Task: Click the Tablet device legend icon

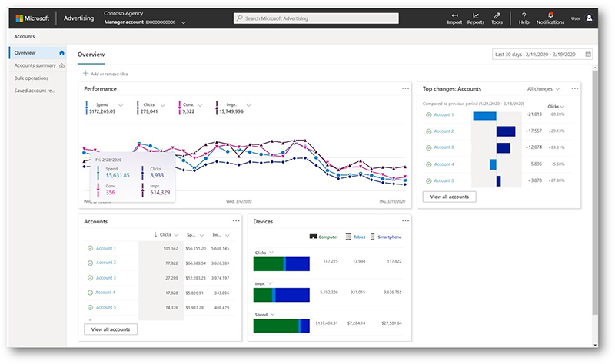Action: [348, 237]
